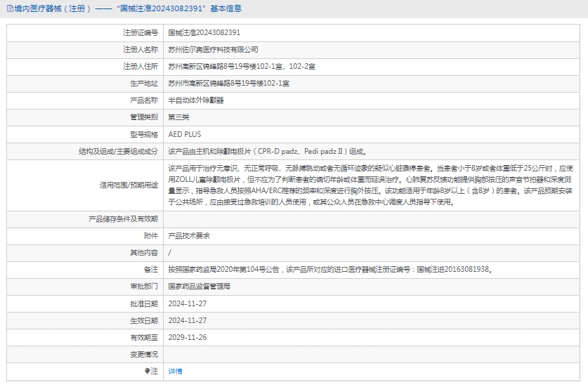Viewport: 588px width, 387px height.
Task: Open the 详情 link
Action: [175, 371]
